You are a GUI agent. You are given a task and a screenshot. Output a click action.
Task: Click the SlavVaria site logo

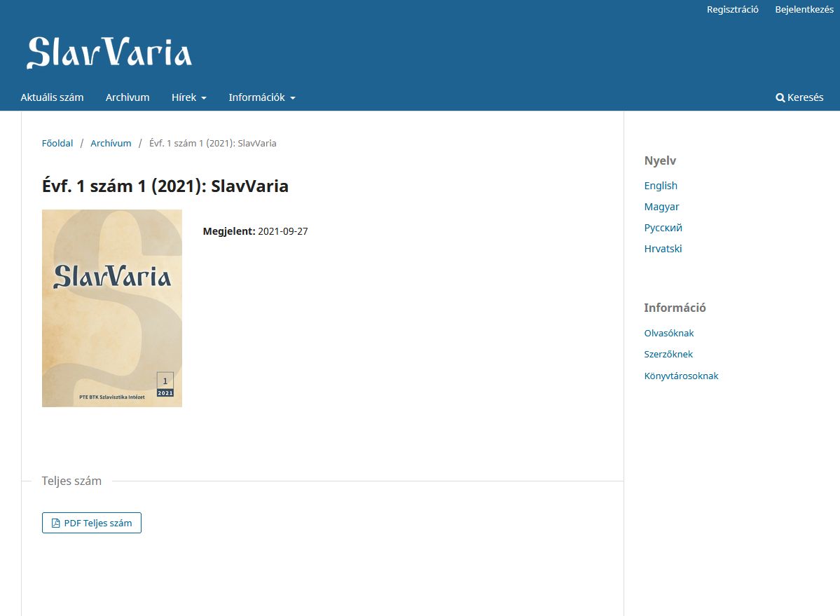[x=109, y=53]
